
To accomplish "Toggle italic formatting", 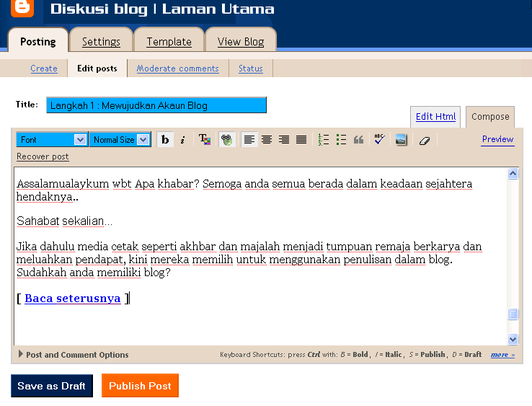I will coord(182,140).
